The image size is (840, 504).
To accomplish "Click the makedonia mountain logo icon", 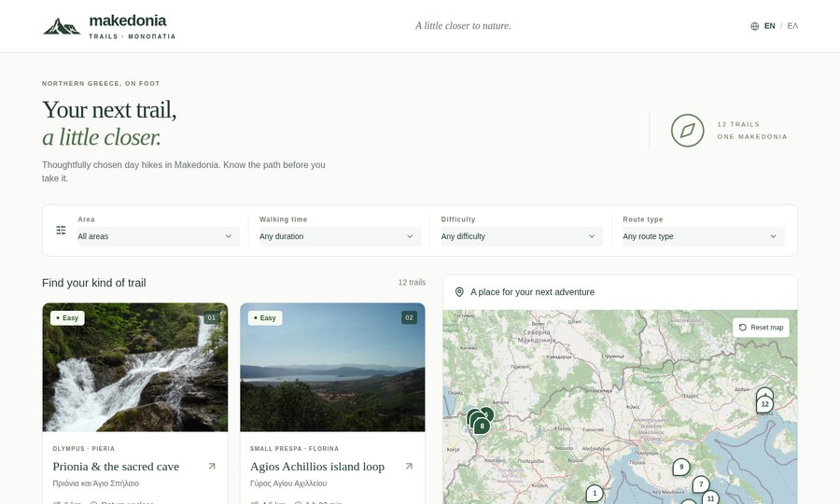I will pyautogui.click(x=62, y=26).
